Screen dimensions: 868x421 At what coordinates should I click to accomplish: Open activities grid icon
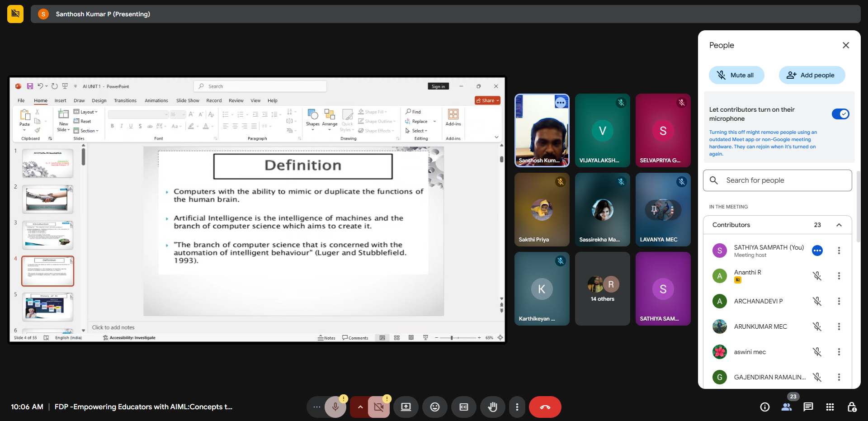[830, 407]
